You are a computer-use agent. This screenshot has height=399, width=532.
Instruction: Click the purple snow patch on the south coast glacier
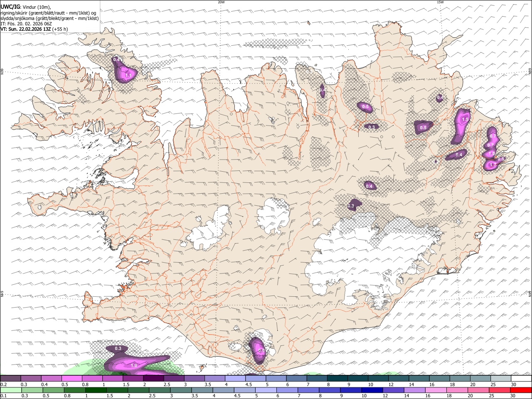click(x=257, y=350)
